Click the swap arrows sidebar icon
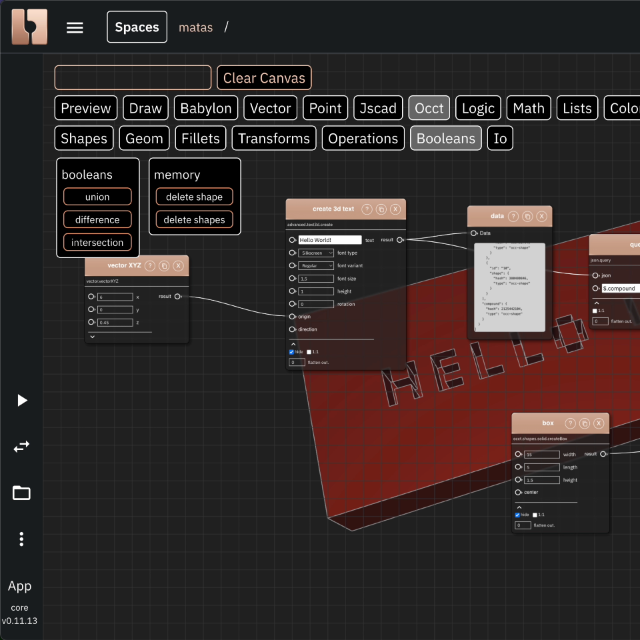The height and width of the screenshot is (640, 640). 21,446
